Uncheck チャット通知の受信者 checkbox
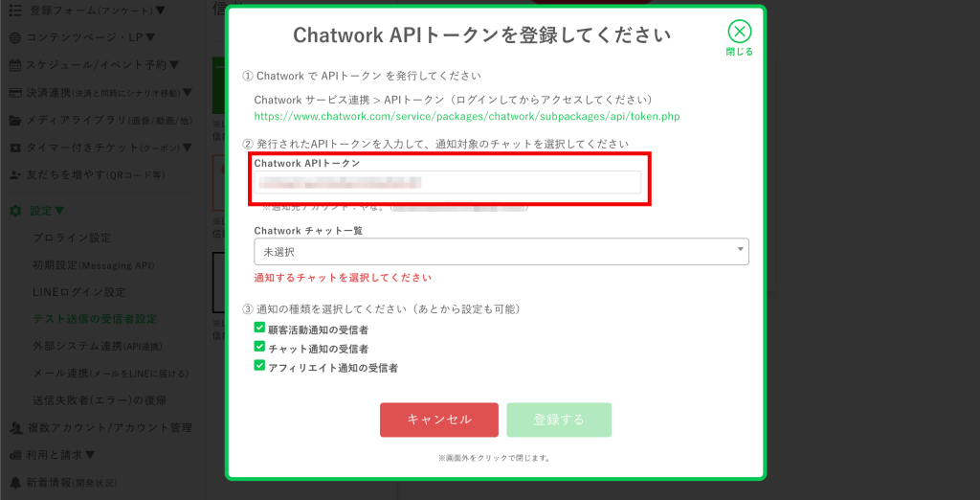 (259, 346)
